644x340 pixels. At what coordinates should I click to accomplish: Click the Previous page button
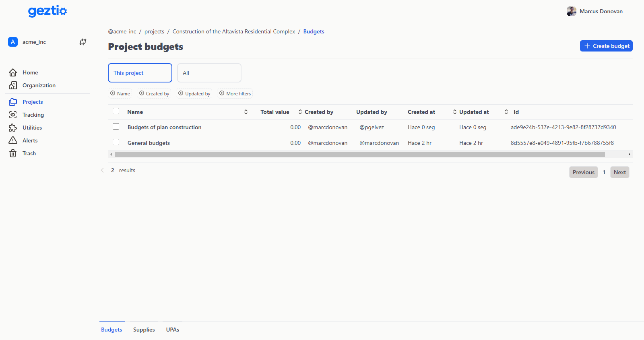coord(584,172)
